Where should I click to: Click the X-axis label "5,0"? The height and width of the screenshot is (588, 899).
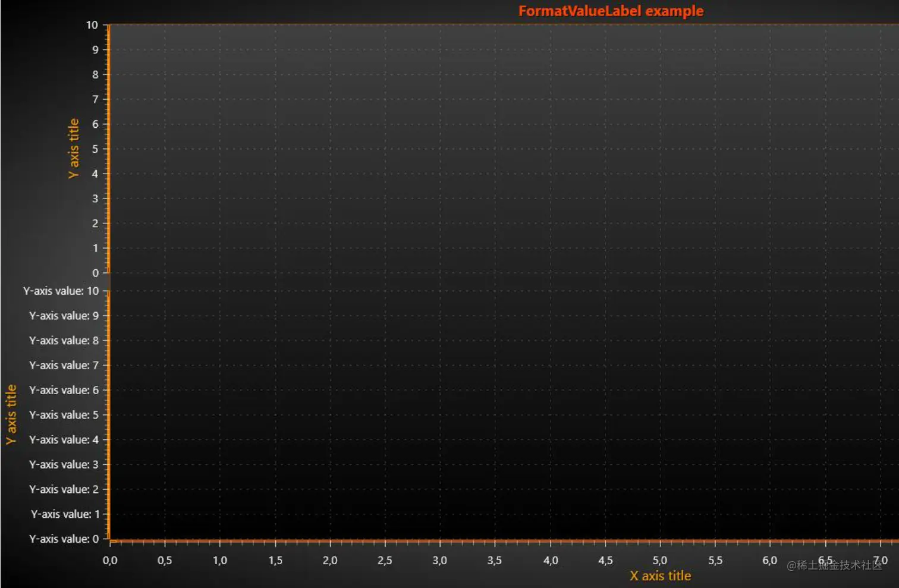coord(660,561)
